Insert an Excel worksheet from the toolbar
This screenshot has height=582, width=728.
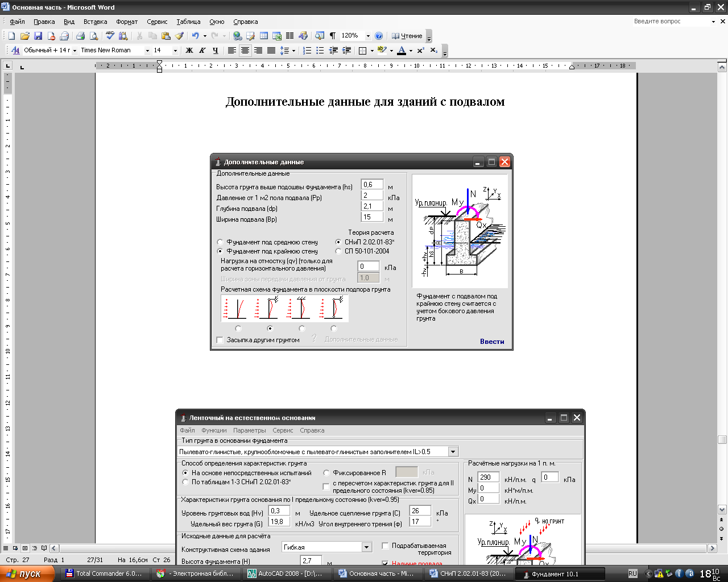[277, 36]
